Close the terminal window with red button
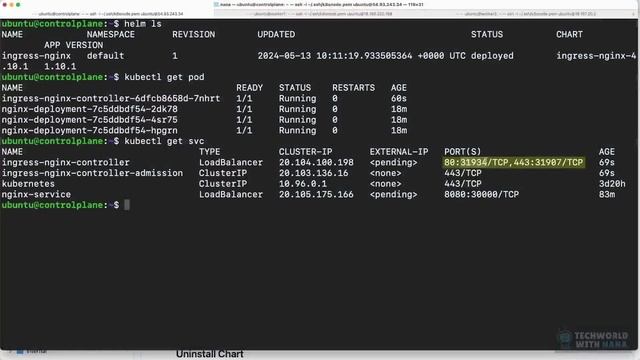 [x=4, y=4]
